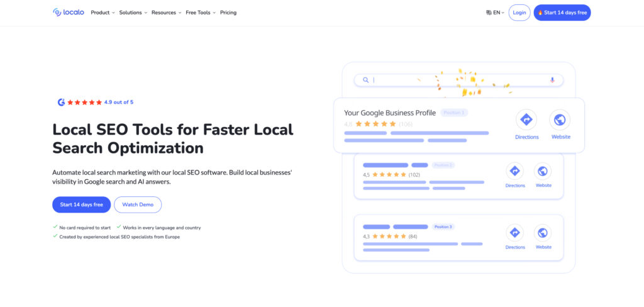This screenshot has height=307, width=644.
Task: Click the (84) review count
Action: point(413,237)
